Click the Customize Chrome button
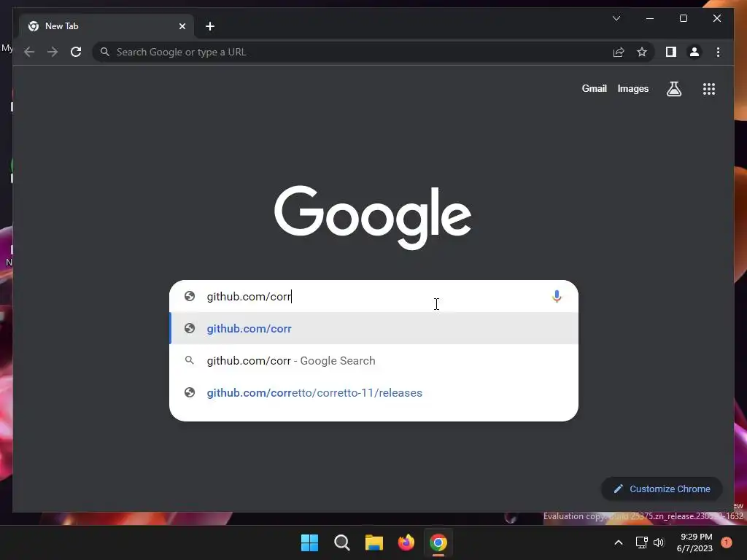This screenshot has height=560, width=747. 662,489
